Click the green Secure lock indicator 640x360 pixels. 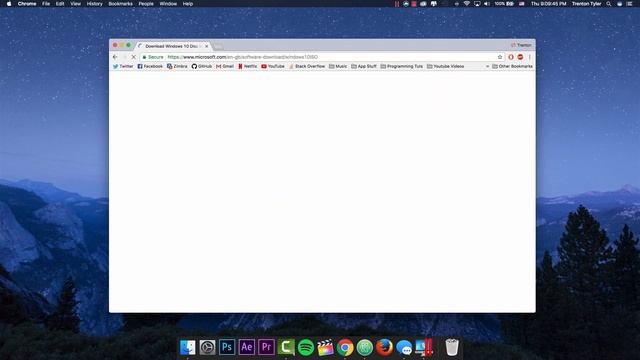coord(153,57)
